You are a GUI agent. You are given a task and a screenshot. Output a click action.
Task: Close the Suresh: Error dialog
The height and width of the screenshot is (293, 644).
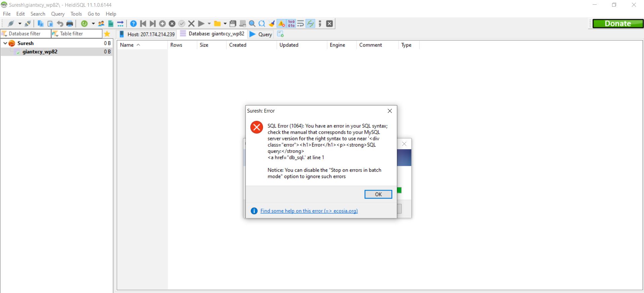(x=389, y=111)
